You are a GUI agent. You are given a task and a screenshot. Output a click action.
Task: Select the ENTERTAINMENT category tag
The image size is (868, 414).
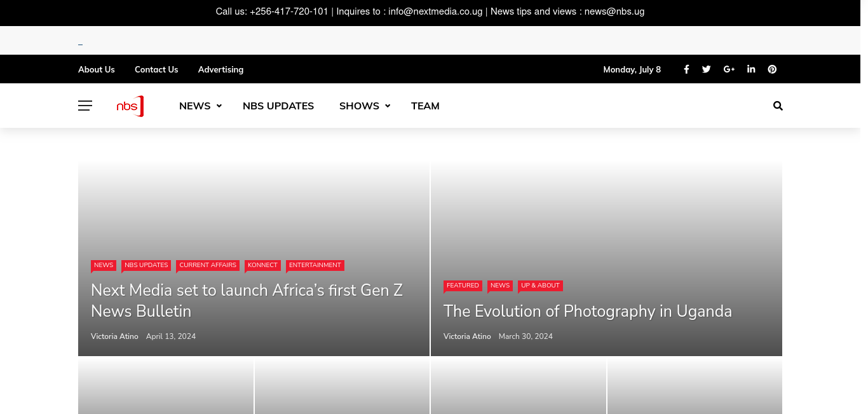pos(315,265)
